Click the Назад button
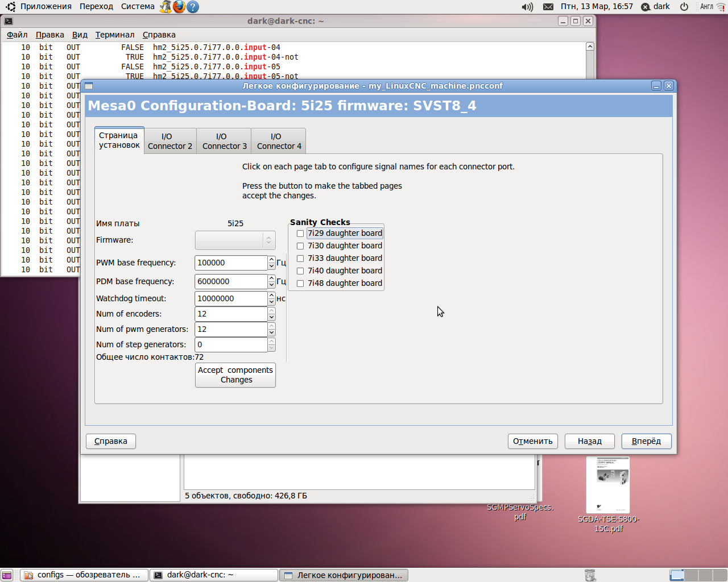This screenshot has width=728, height=582. [x=590, y=441]
